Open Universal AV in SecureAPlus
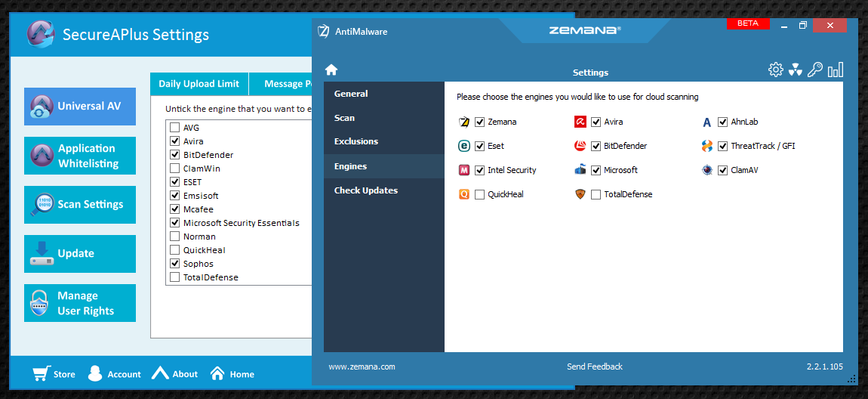 [x=80, y=107]
